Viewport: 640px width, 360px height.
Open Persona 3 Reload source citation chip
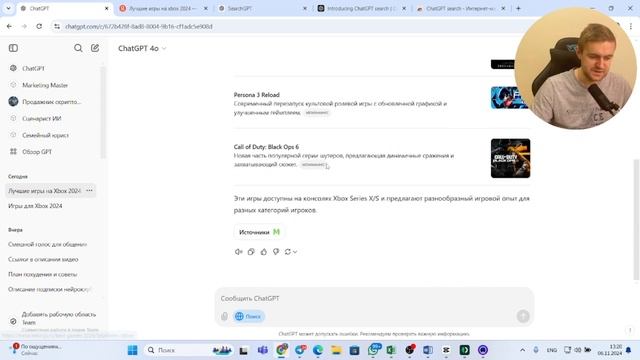[317, 113]
